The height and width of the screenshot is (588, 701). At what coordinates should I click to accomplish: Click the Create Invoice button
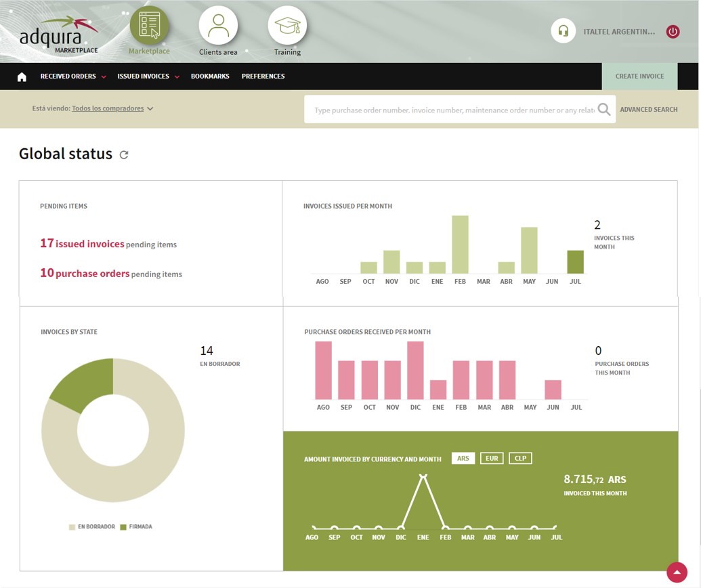639,77
